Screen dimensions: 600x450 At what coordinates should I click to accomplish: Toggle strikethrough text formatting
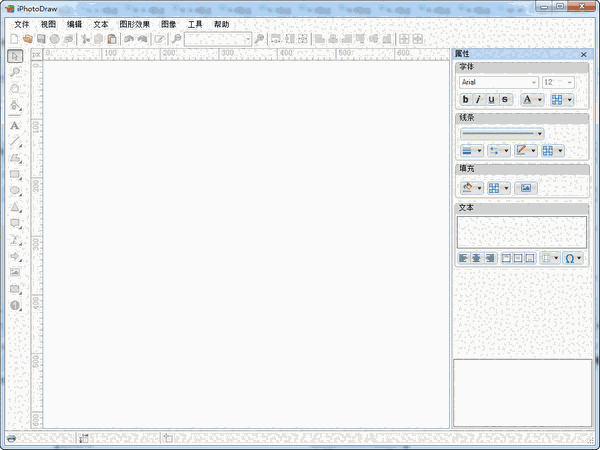tap(505, 99)
